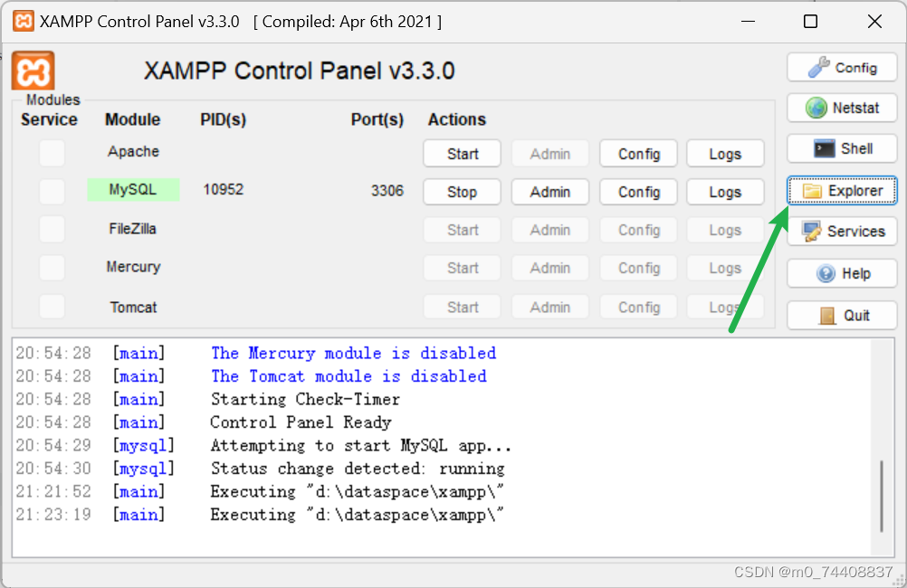This screenshot has height=588, width=907.
Task: Click the Service column header
Action: click(49, 119)
